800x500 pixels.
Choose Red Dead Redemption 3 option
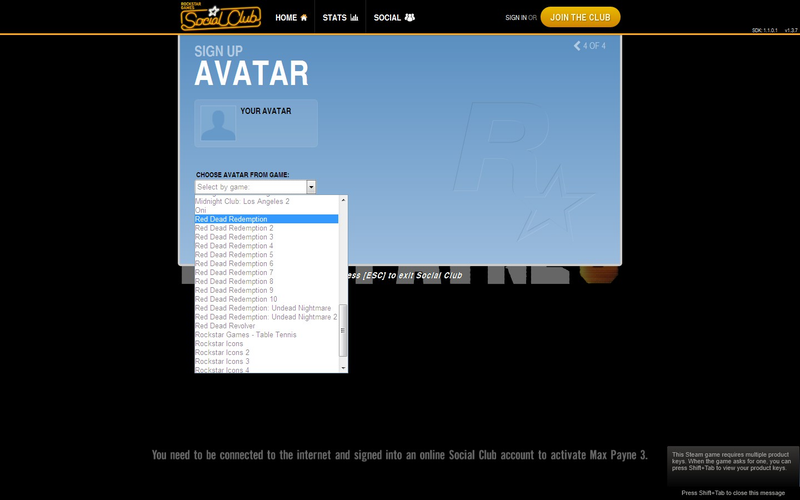click(x=266, y=237)
